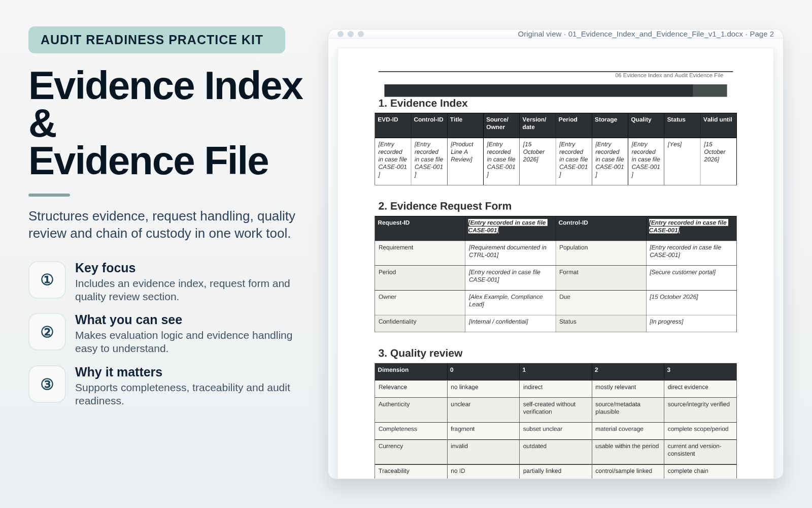Click the circled number 1 icon
This screenshot has width=812, height=508.
click(x=47, y=280)
